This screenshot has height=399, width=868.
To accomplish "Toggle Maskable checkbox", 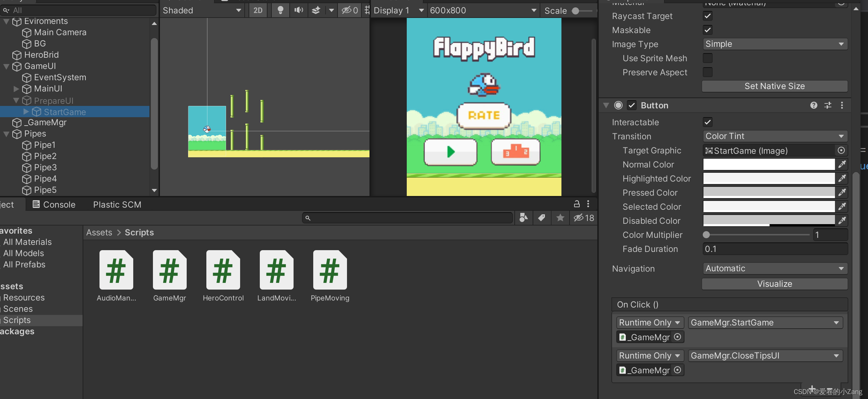I will 708,30.
